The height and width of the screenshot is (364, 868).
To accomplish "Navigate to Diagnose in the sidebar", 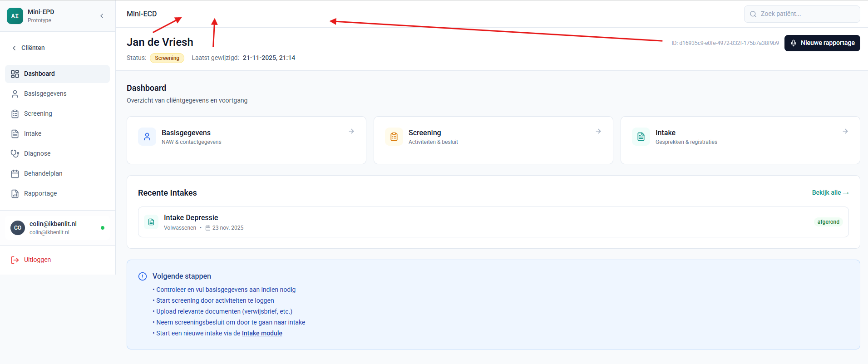I will 58,154.
